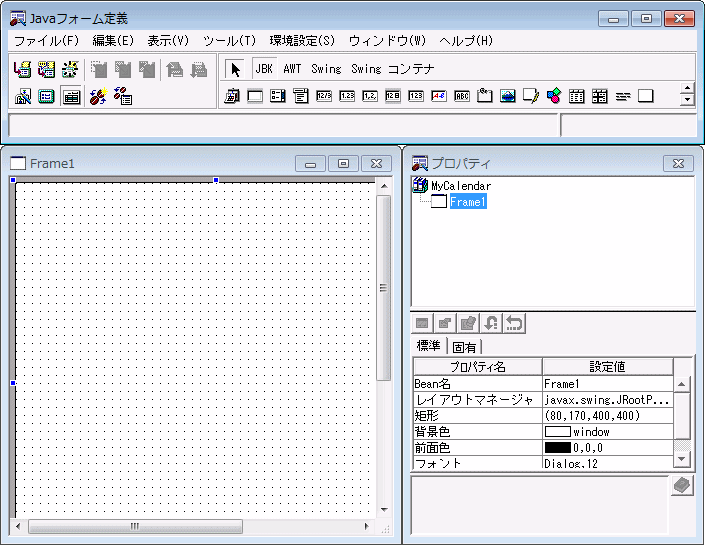Viewport: 705px width, 545px height.
Task: Open the ツール(T) menu
Action: pyautogui.click(x=229, y=41)
